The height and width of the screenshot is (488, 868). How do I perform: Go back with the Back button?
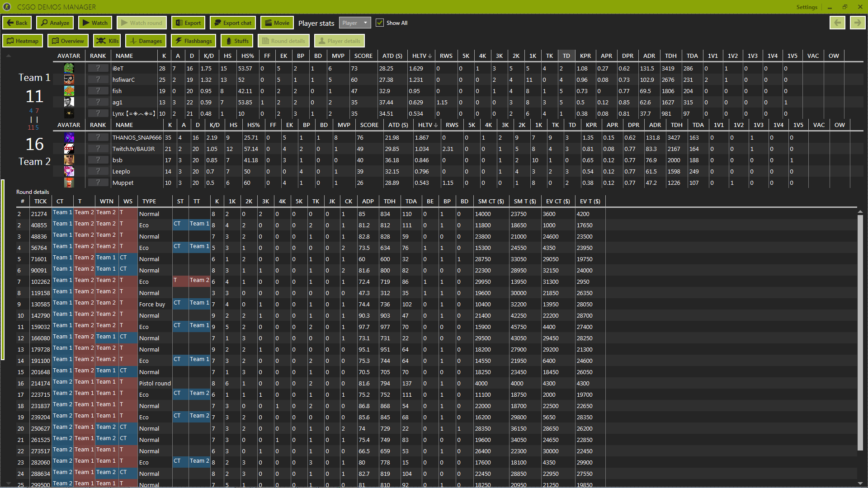(17, 23)
